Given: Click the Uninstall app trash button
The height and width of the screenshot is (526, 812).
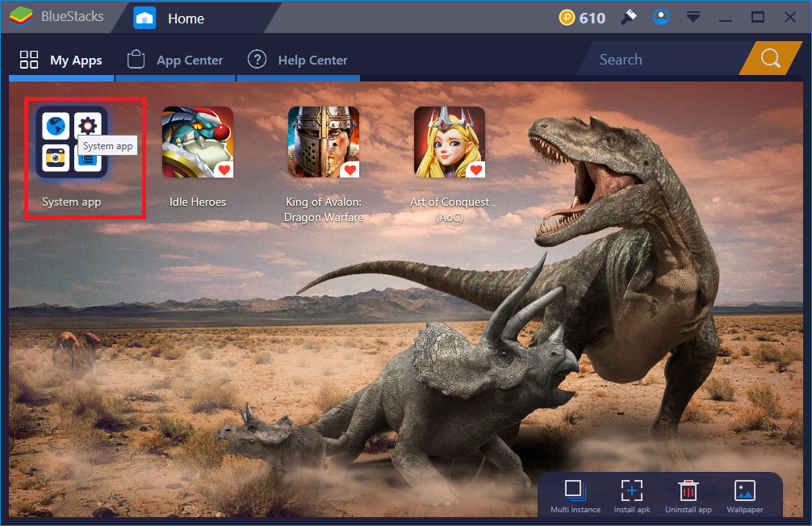Looking at the screenshot, I should pos(689,496).
